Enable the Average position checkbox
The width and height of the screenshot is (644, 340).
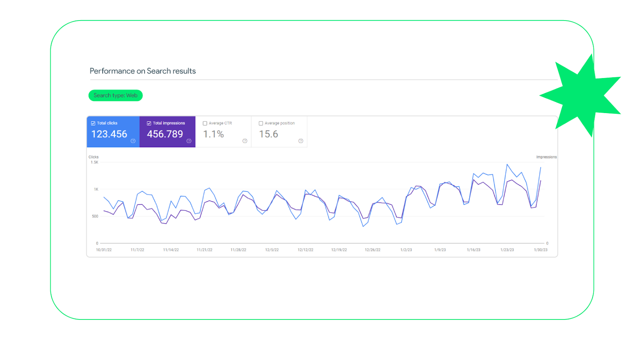pos(261,124)
